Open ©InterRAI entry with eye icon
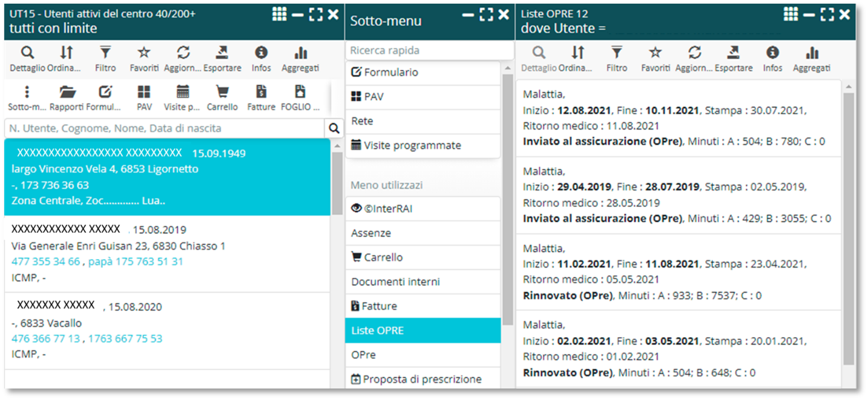Viewport: 868px width, 400px height. (x=423, y=209)
